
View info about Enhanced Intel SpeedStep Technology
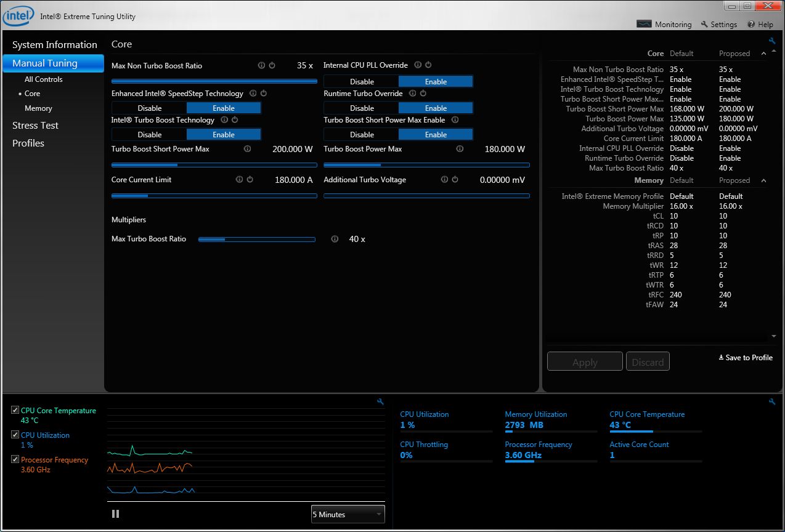point(253,94)
